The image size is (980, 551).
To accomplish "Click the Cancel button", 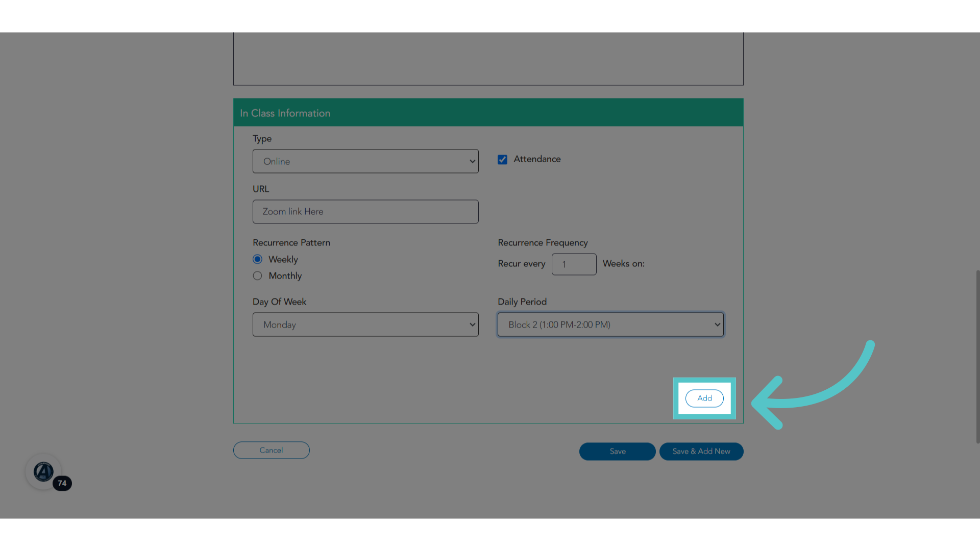I will [272, 450].
